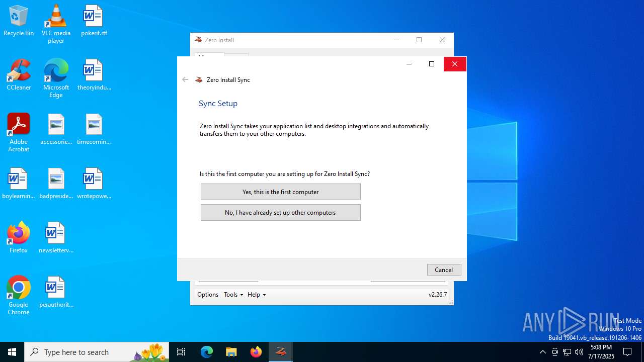Select the Google Chrome desktop shortcut
The height and width of the screenshot is (362, 644).
19,295
